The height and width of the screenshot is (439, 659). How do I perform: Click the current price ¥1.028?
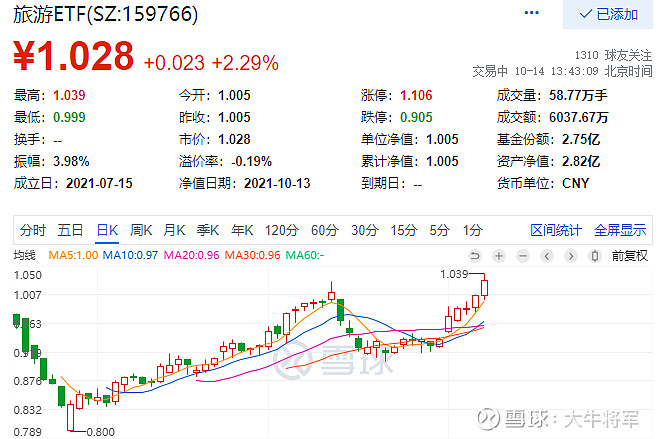pyautogui.click(x=74, y=55)
